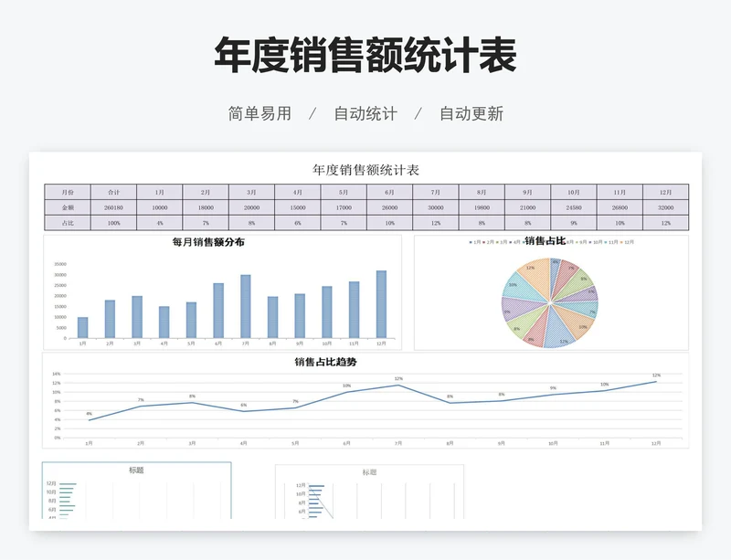The image size is (731, 560).
Task: Select the 12% peak point at 7月 on the trend line
Action: pyautogui.click(x=398, y=386)
